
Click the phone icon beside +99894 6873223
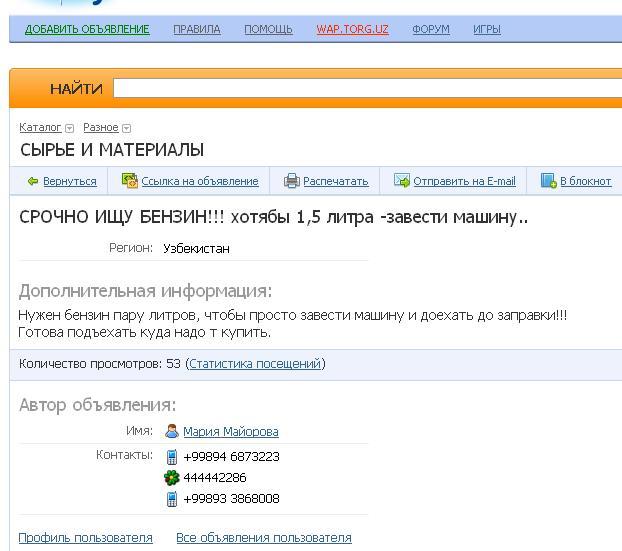[x=172, y=457]
